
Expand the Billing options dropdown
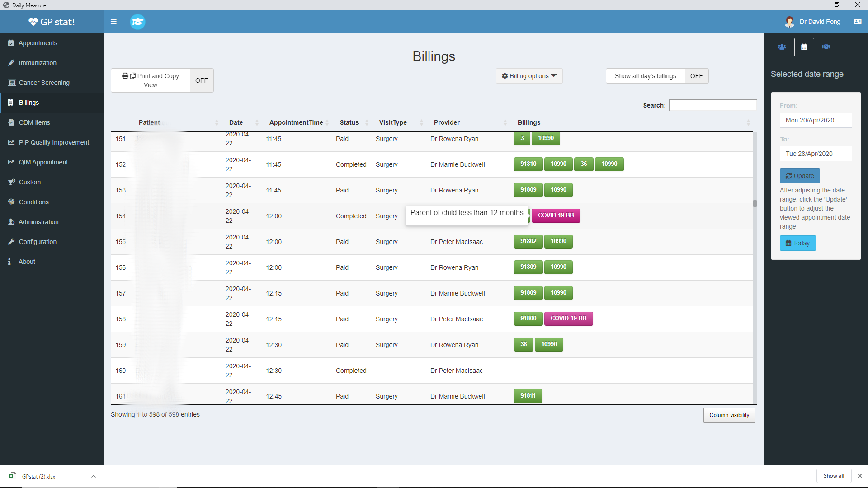tap(529, 76)
